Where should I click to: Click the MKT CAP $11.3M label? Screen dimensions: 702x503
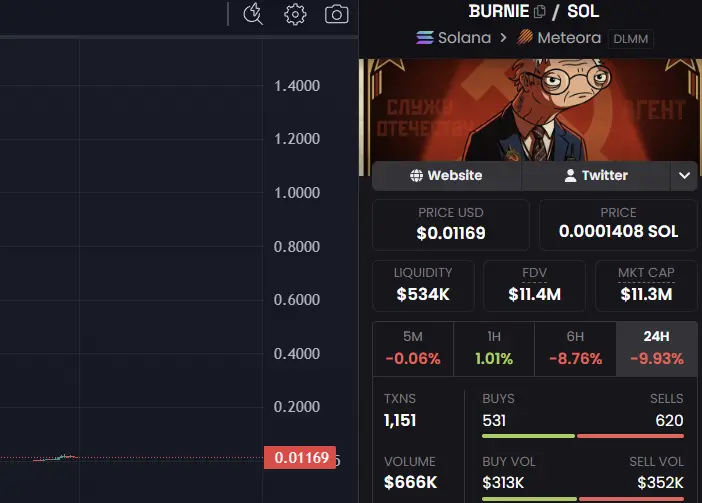coord(646,286)
